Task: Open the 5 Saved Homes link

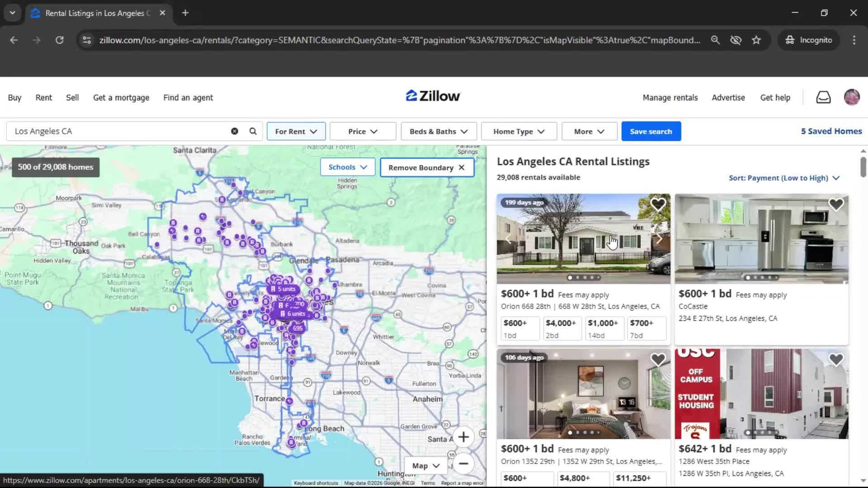Action: (831, 131)
